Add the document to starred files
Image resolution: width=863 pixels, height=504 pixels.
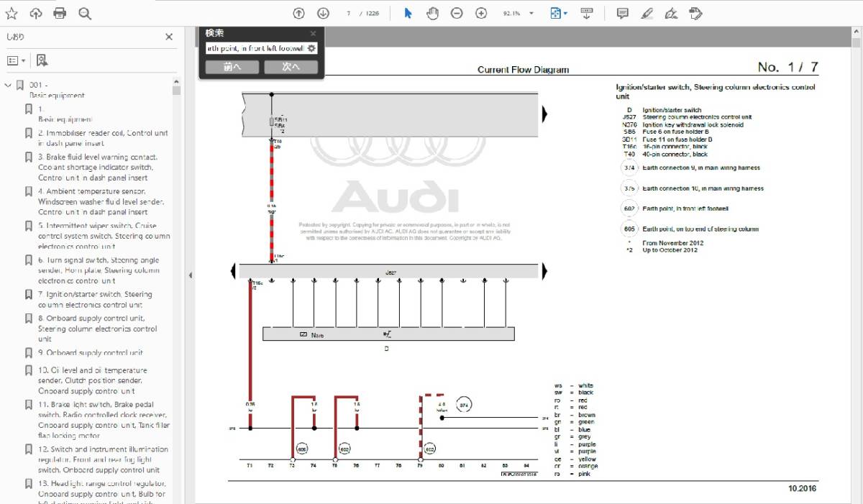pos(12,14)
